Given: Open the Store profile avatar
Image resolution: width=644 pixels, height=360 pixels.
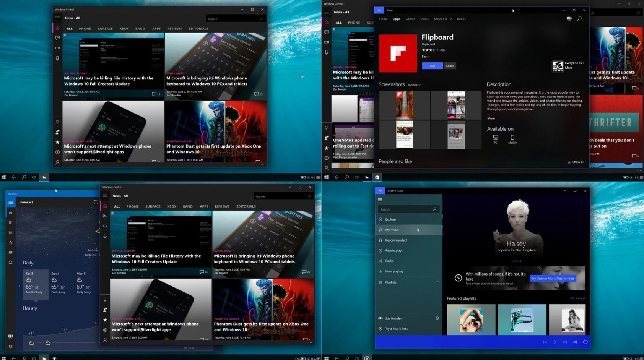Looking at the screenshot, I should coord(569,19).
